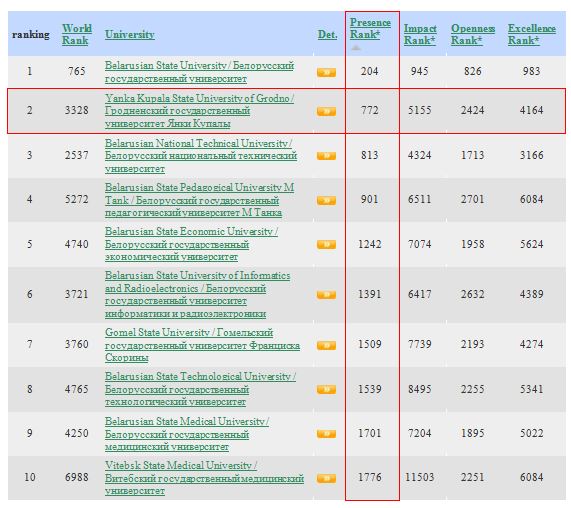Select impact rank value 11503
The image size is (571, 508).
420,477
